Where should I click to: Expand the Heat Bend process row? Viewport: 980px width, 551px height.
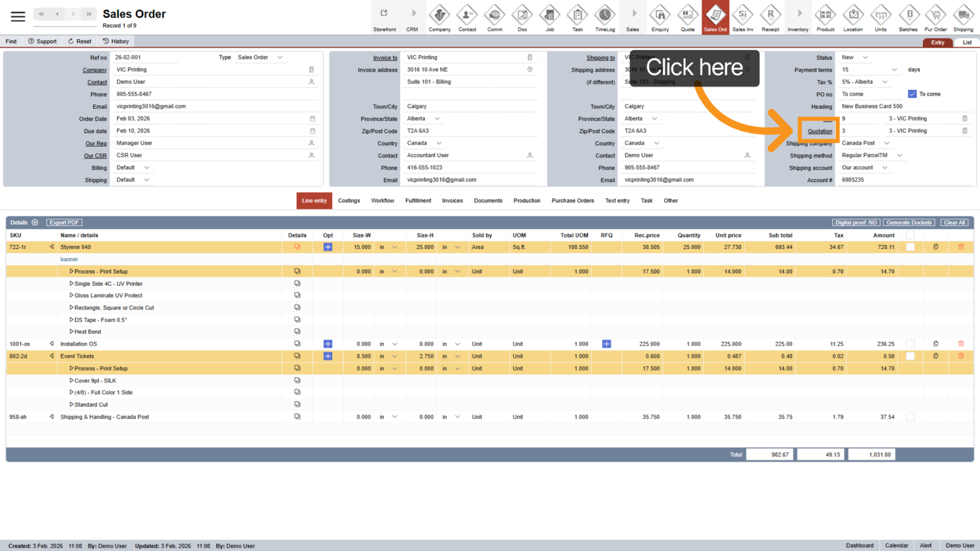(x=71, y=332)
